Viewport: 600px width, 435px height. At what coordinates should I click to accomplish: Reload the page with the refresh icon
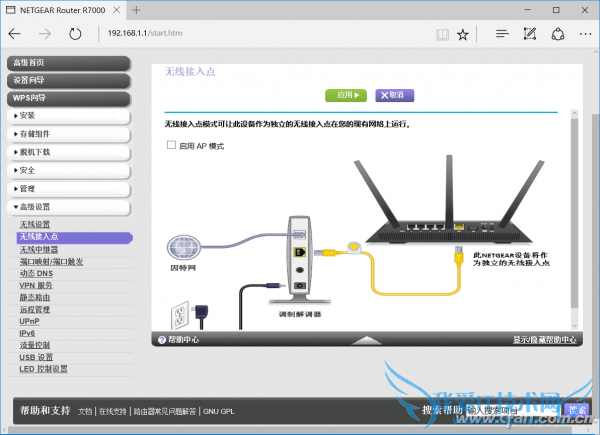pos(75,34)
